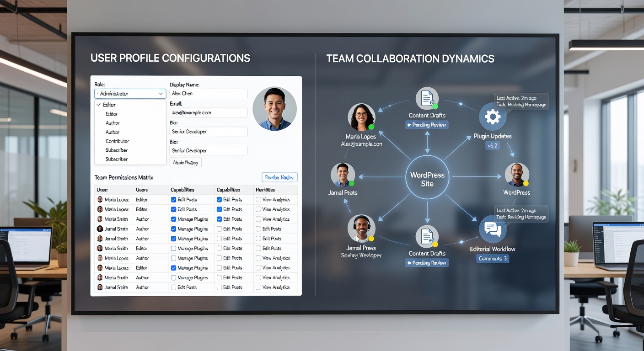Uncheck ticked Manage Plugins for Maria Smith Author
Viewport: 644px width, 351px height.
tap(173, 219)
